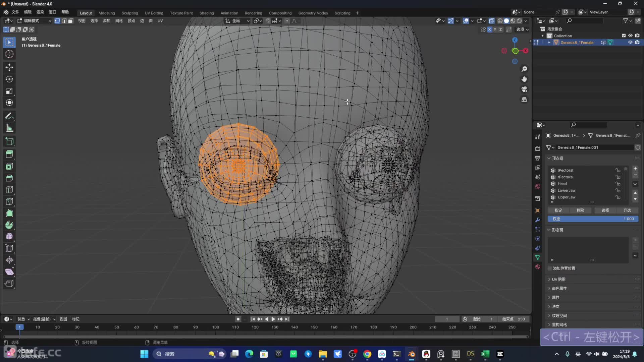Activate the Scale tool
644x362 pixels.
click(x=9, y=91)
